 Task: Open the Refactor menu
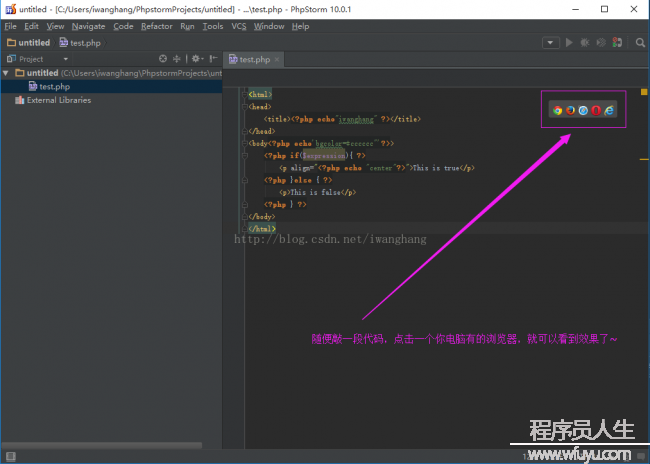click(157, 26)
